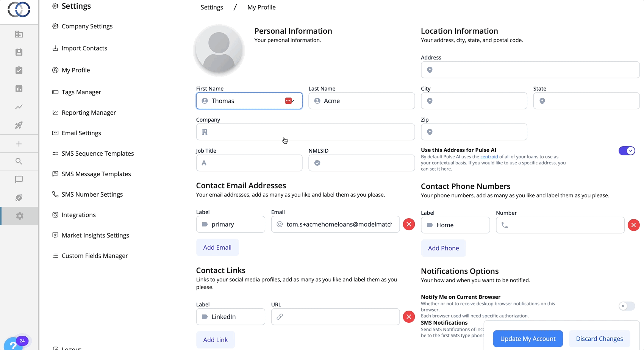Click the contacts badge icon in sidebar
The width and height of the screenshot is (644, 350).
19,52
